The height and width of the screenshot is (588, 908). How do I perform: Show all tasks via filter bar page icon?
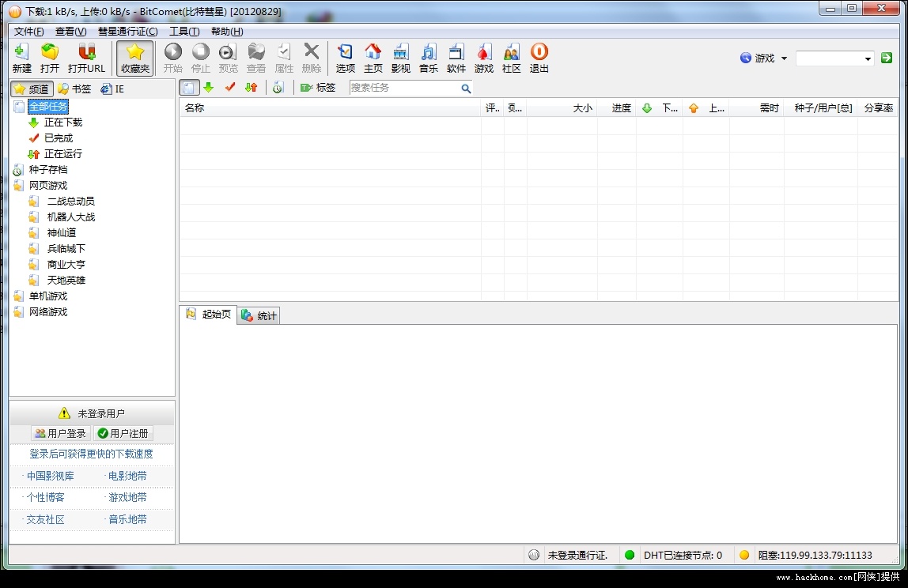[x=189, y=88]
